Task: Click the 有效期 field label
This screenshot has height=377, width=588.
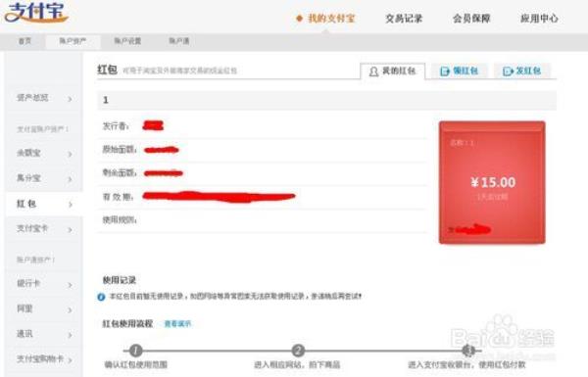Action: (118, 197)
